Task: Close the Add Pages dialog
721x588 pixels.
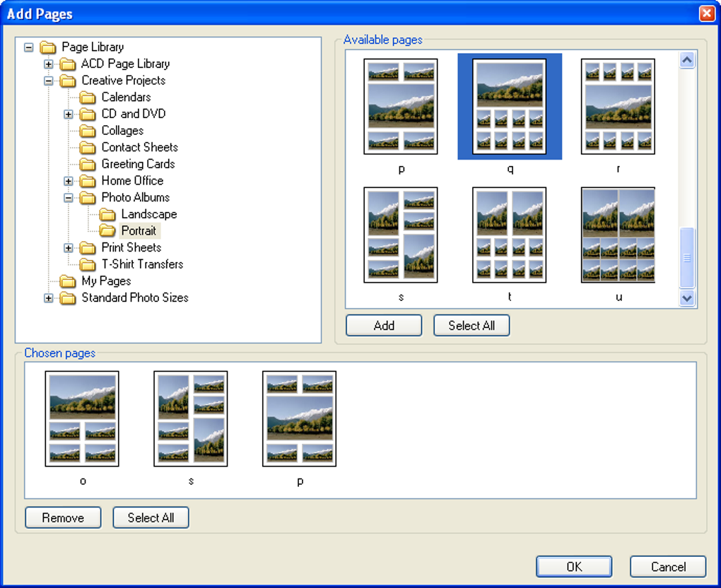Action: pyautogui.click(x=707, y=13)
